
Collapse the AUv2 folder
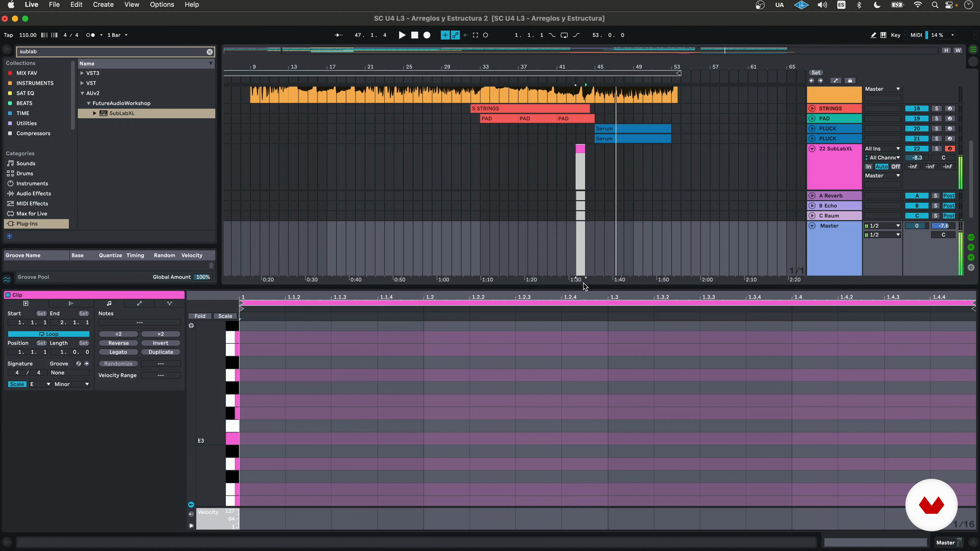coord(82,93)
